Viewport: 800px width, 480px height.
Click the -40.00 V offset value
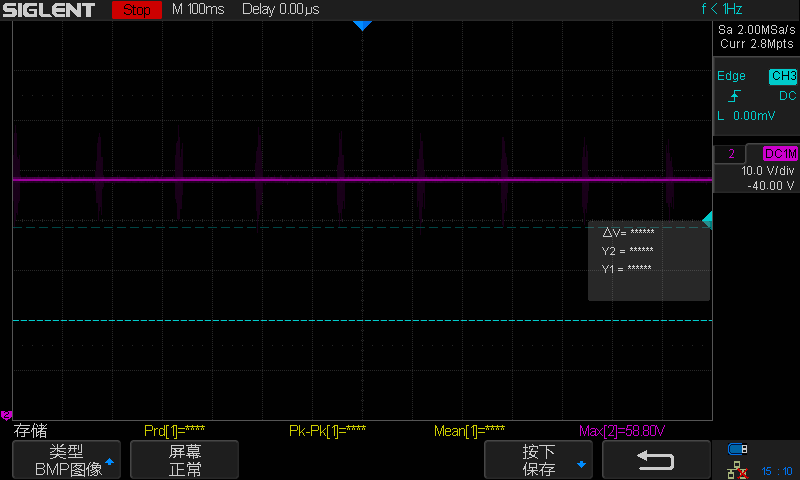pos(770,186)
